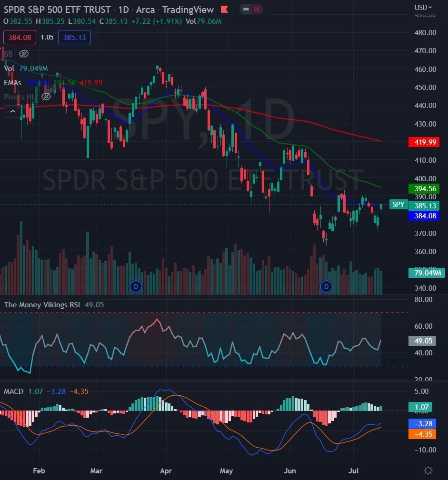Image resolution: width=448 pixels, height=480 pixels.
Task: Click the dividend D marker in late June
Action: coord(326,287)
